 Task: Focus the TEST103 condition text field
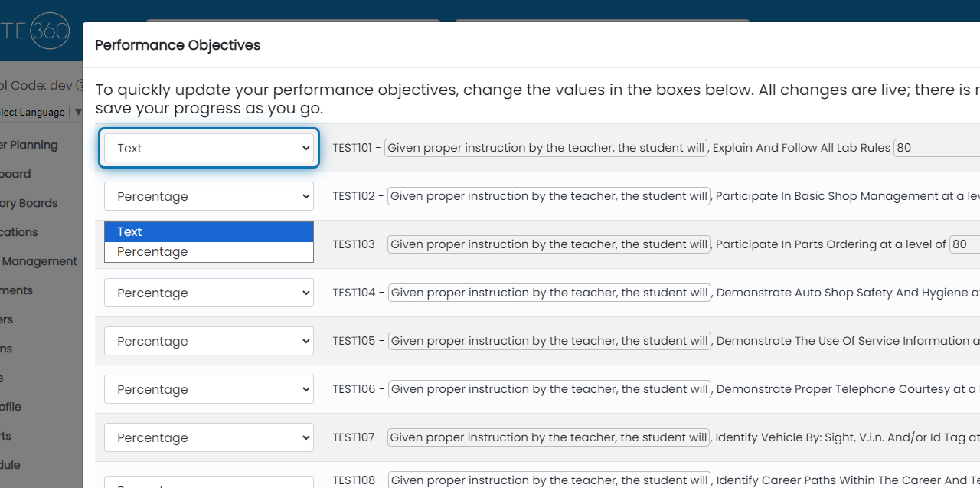point(549,244)
